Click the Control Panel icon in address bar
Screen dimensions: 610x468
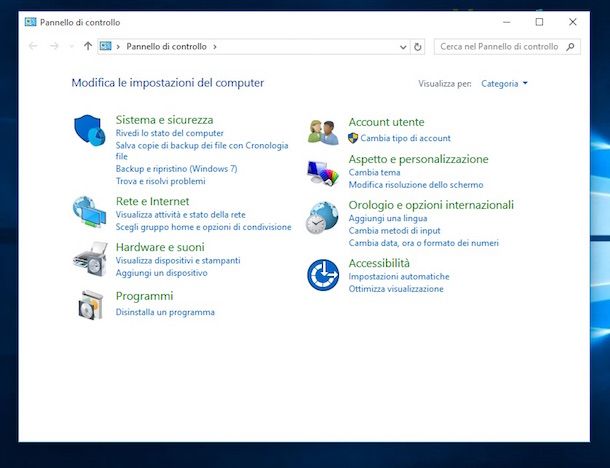pyautogui.click(x=105, y=46)
